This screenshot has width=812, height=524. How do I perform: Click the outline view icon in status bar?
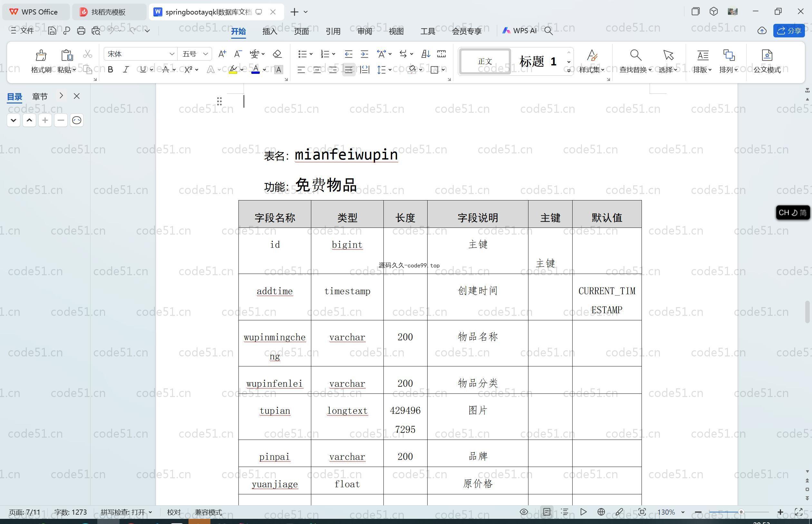(x=565, y=512)
